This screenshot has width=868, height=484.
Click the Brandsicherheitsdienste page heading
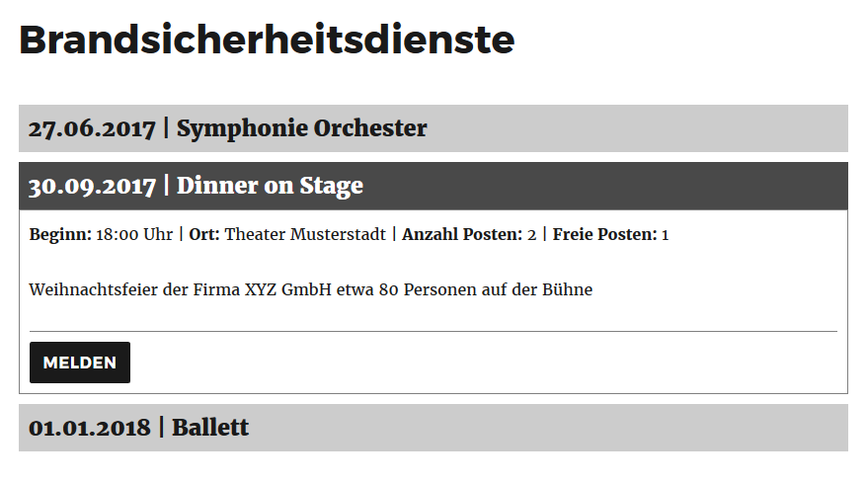click(267, 40)
